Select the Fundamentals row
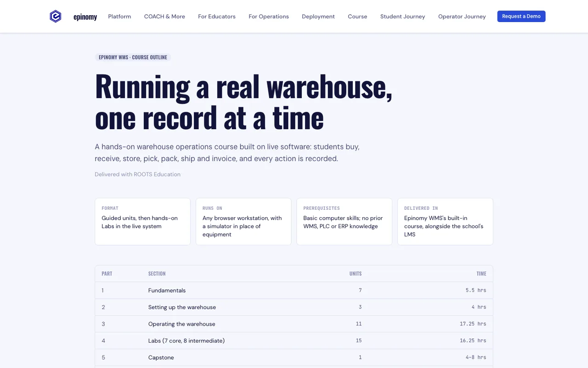This screenshot has width=588, height=368. point(294,290)
